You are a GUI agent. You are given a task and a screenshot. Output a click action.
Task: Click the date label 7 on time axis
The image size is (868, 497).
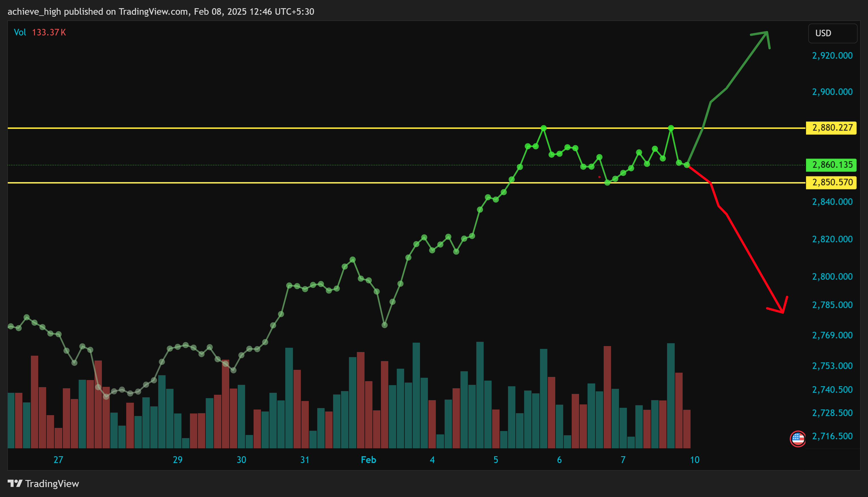[x=623, y=460]
